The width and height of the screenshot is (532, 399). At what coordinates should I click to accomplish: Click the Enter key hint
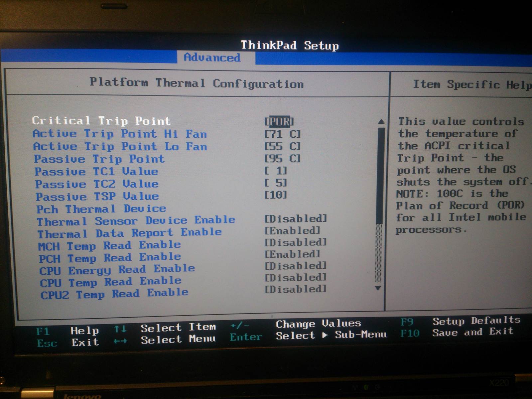[246, 337]
